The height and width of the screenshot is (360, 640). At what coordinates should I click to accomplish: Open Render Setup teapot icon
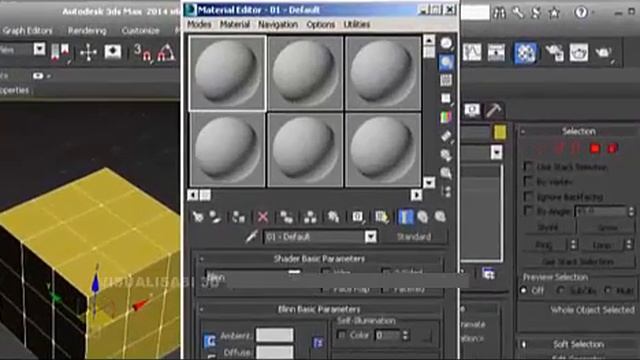[554, 52]
